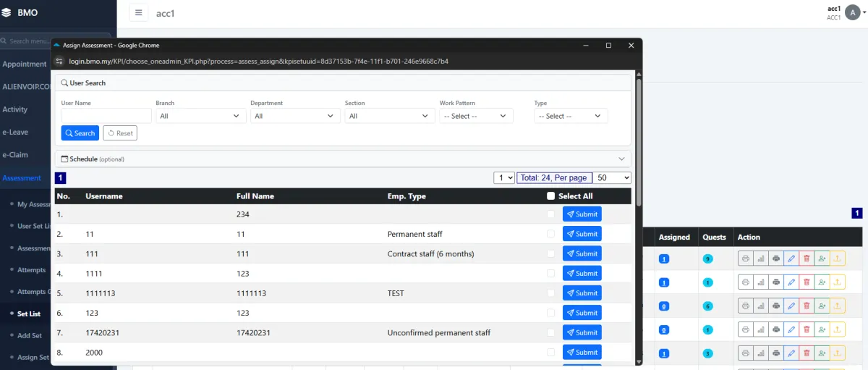Submit assignment for username 1111113
This screenshot has width=868, height=370.
click(x=582, y=293)
